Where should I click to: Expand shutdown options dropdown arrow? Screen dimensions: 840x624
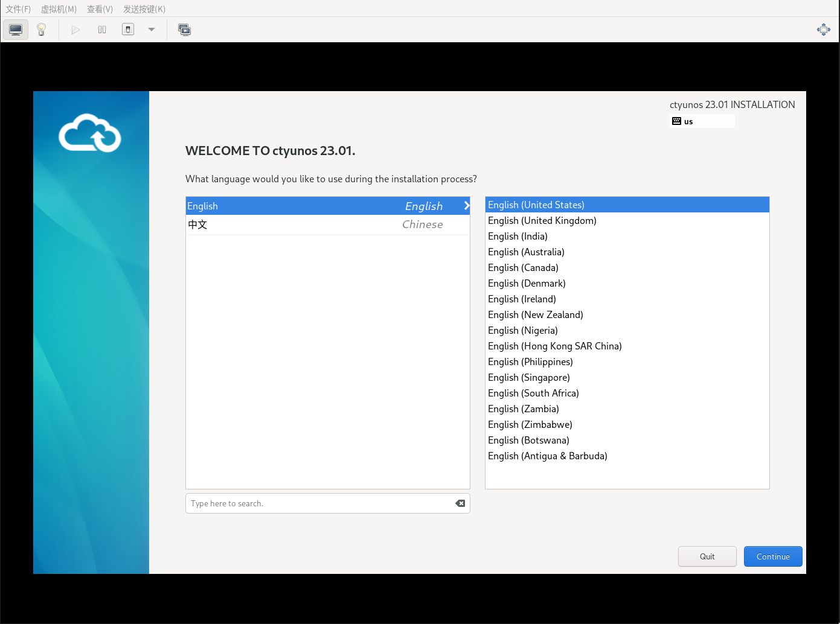152,30
